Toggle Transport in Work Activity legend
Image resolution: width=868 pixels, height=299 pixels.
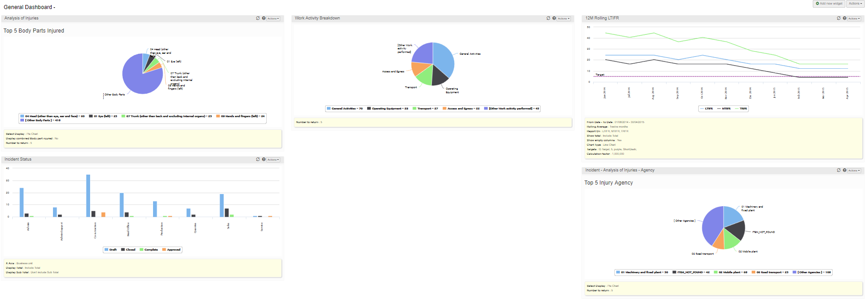[425, 109]
